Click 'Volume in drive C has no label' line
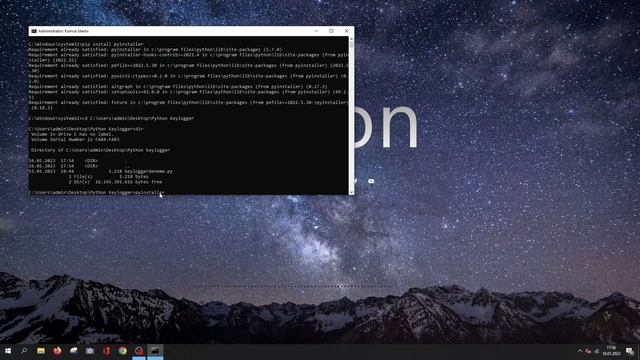This screenshot has width=640, height=360. 72,134
